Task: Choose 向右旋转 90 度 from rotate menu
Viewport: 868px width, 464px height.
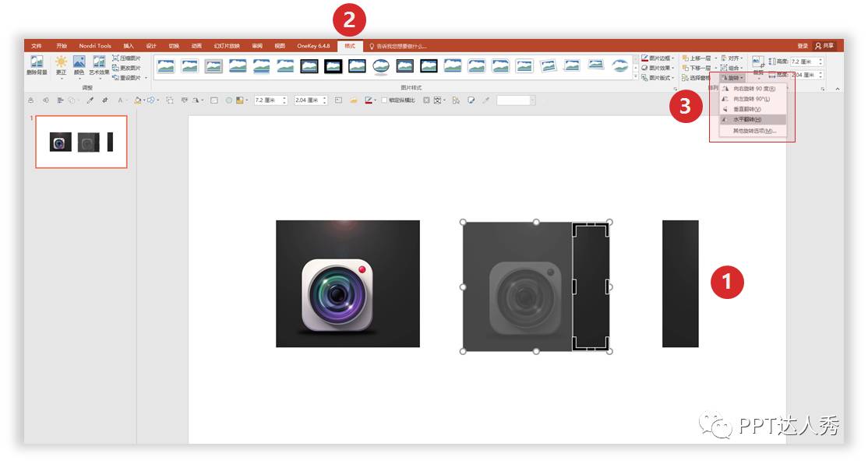Action: click(753, 89)
